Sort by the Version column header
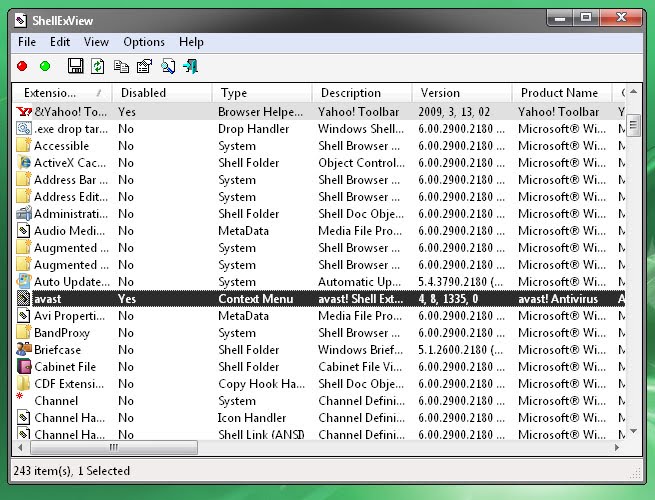The image size is (655, 500). pos(462,93)
